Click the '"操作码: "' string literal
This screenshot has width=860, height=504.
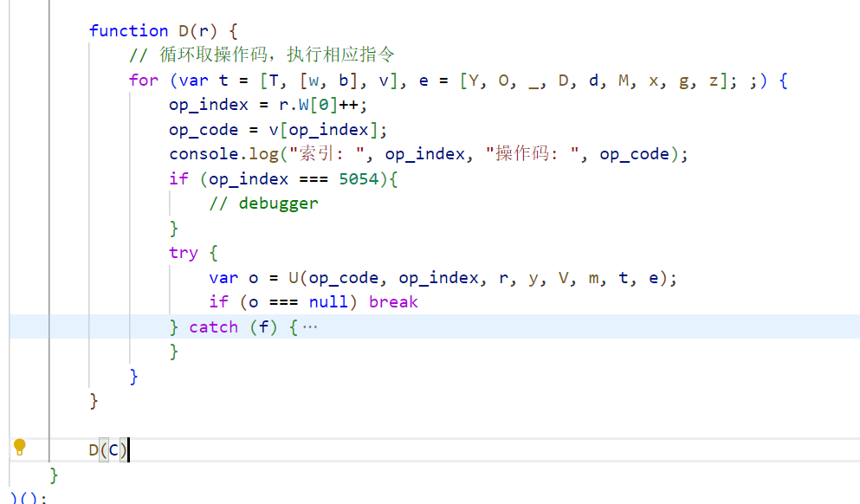click(532, 154)
